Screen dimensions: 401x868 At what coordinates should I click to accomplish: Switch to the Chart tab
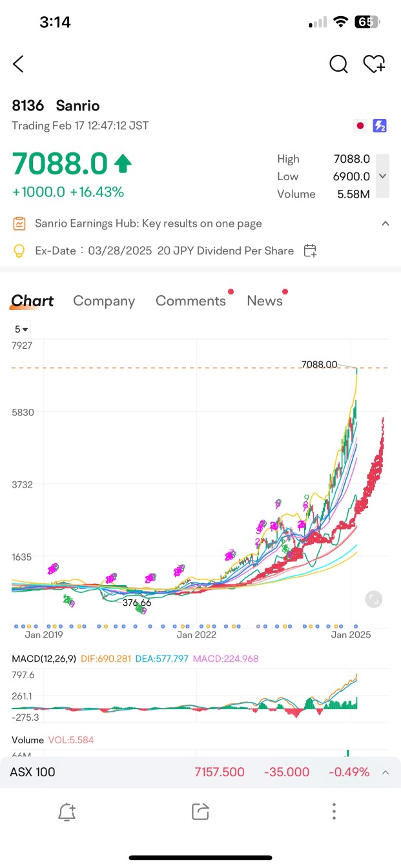(x=32, y=301)
